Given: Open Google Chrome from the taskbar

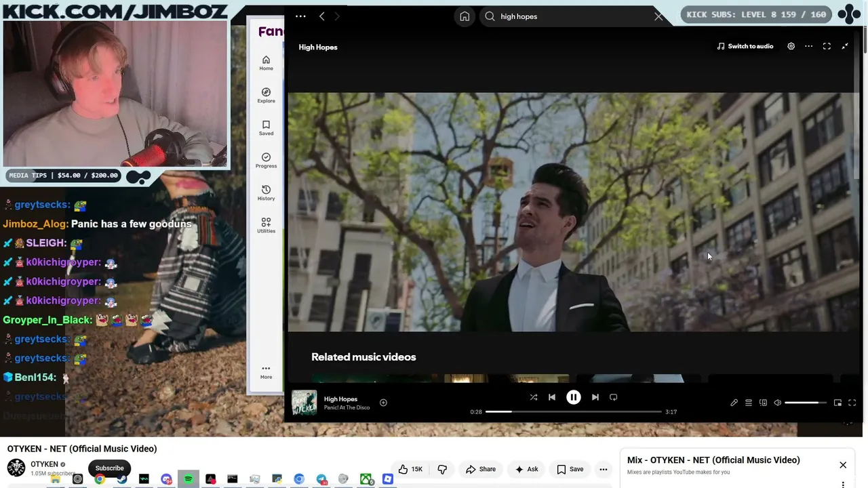Looking at the screenshot, I should pyautogui.click(x=100, y=480).
